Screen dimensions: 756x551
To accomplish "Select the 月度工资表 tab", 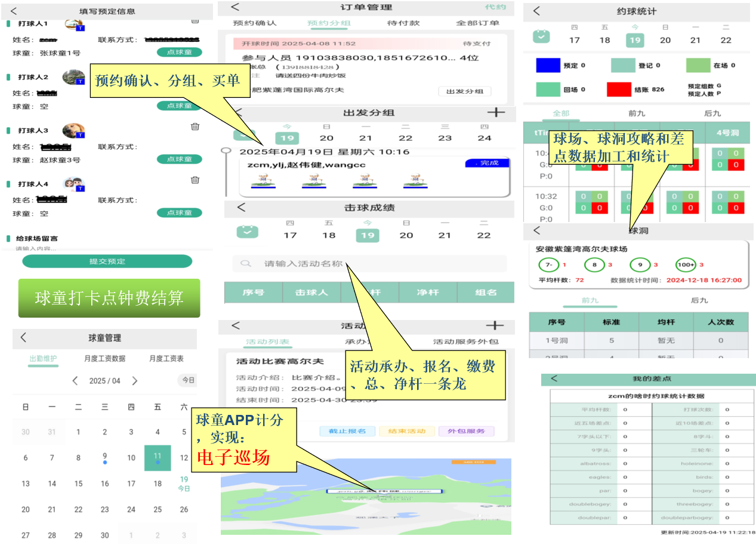I will click(166, 359).
